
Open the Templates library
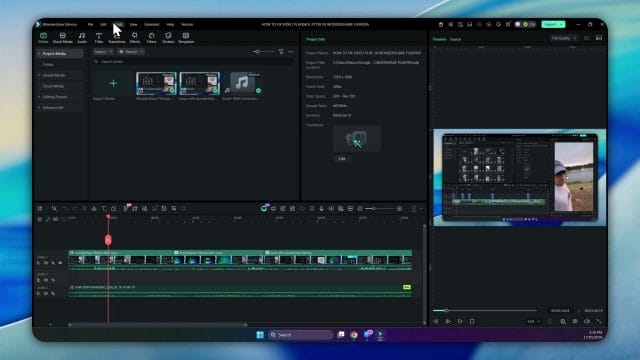tap(186, 38)
